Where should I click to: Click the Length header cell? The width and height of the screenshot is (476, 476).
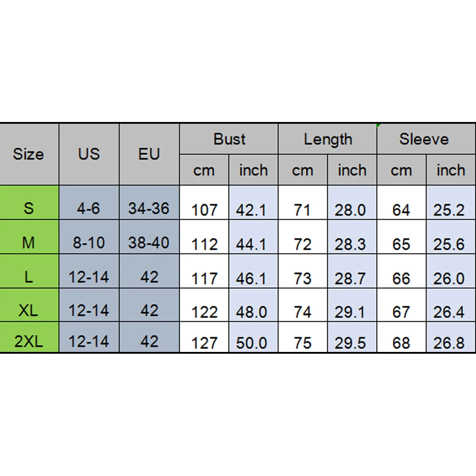tap(327, 139)
